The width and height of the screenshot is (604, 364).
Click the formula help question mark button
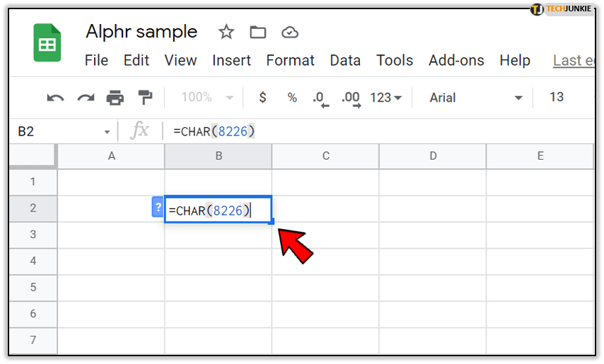158,207
